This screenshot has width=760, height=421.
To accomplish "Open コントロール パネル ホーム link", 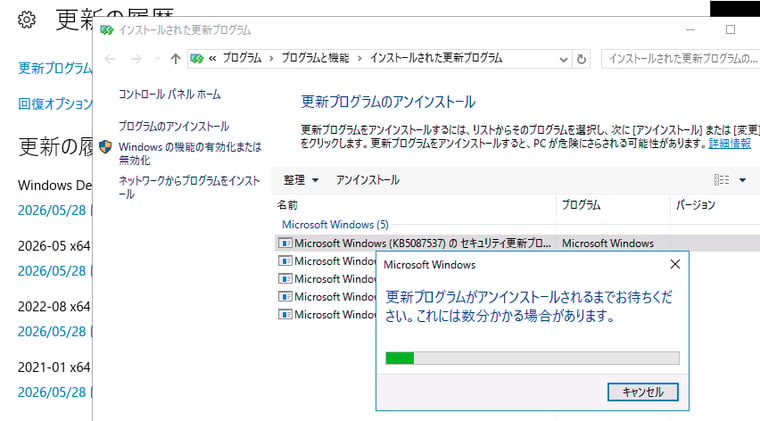I will pyautogui.click(x=169, y=94).
